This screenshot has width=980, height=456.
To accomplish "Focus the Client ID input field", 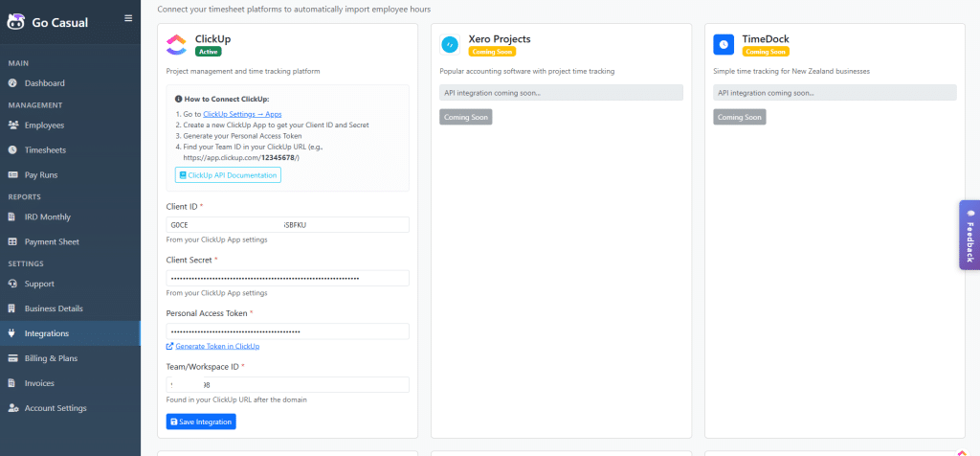I will point(287,224).
